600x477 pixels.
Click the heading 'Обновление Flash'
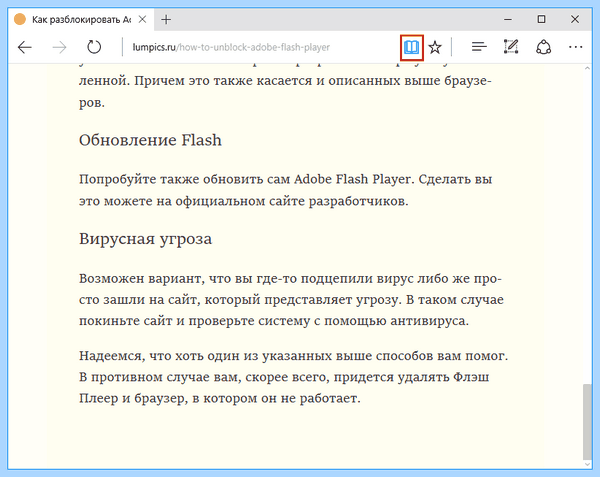pos(150,140)
